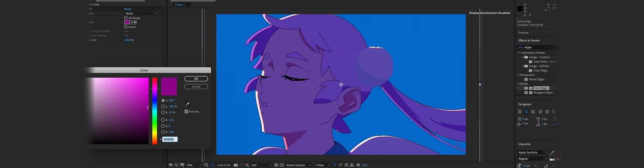Select the S saturation radio button
The height and width of the screenshot is (168, 644).
(163, 107)
